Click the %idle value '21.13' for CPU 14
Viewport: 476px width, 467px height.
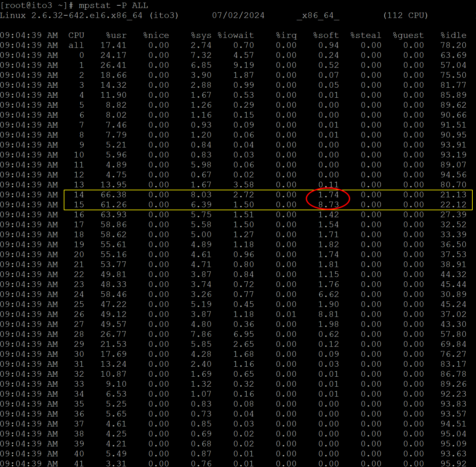coord(453,195)
